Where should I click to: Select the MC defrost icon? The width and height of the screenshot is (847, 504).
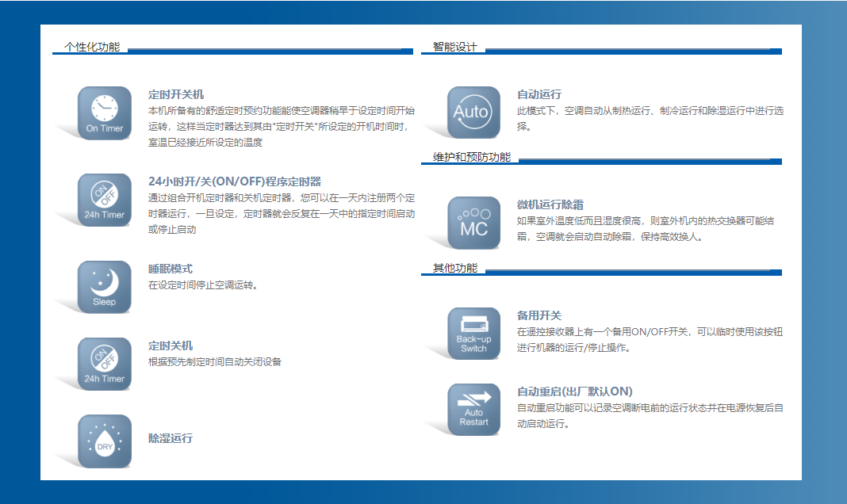[x=473, y=223]
